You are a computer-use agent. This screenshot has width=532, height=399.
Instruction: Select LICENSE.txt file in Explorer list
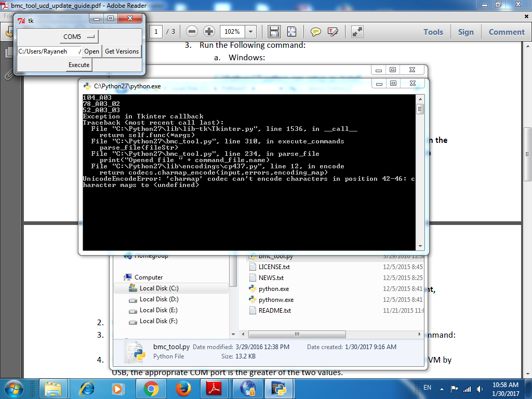pyautogui.click(x=274, y=267)
